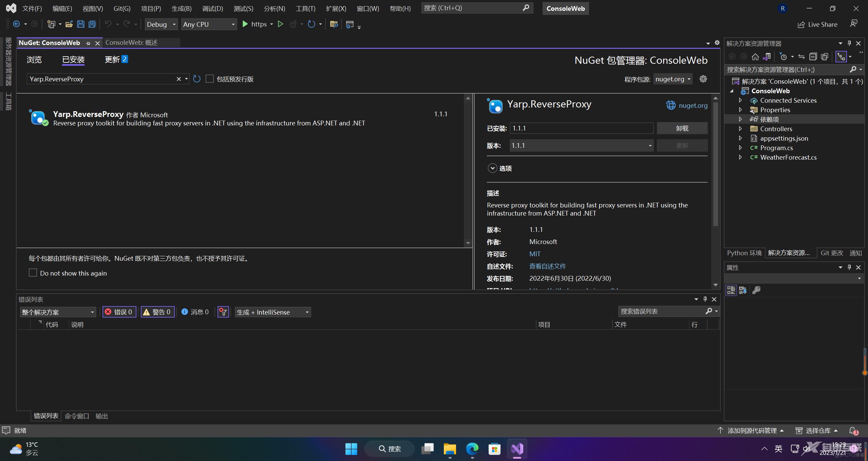Click the Properties panel alphabetical sort icon

(x=743, y=290)
